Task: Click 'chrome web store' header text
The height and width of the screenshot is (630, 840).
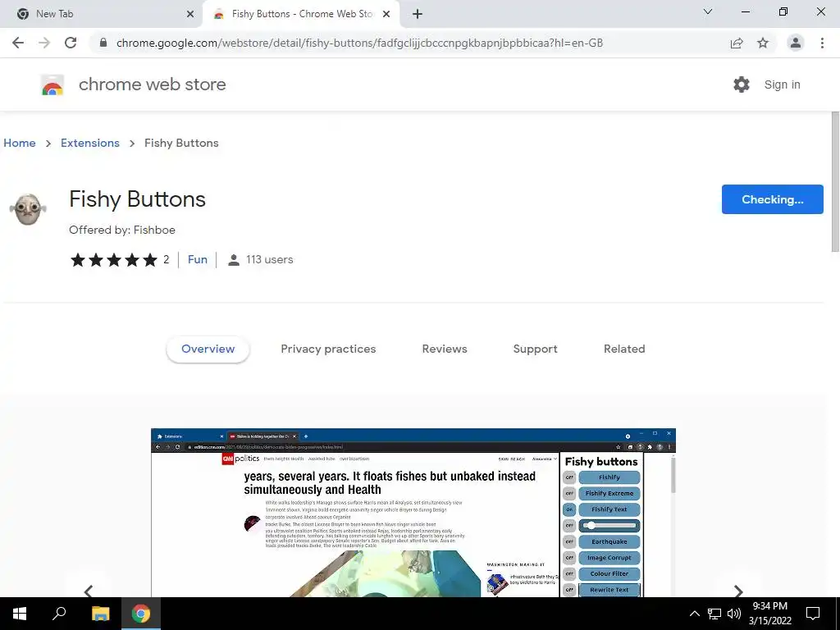Action: (152, 84)
